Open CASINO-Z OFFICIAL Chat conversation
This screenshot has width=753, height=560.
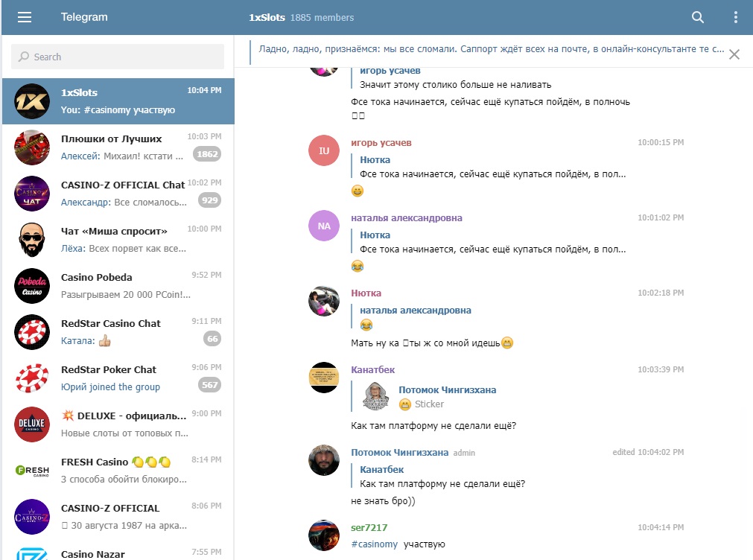tap(118, 194)
